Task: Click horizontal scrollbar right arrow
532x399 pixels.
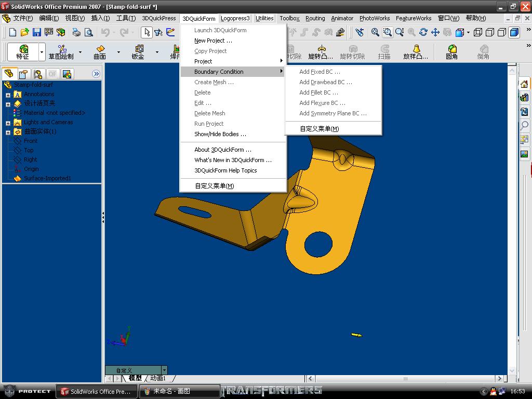Action: pyautogui.click(x=499, y=378)
